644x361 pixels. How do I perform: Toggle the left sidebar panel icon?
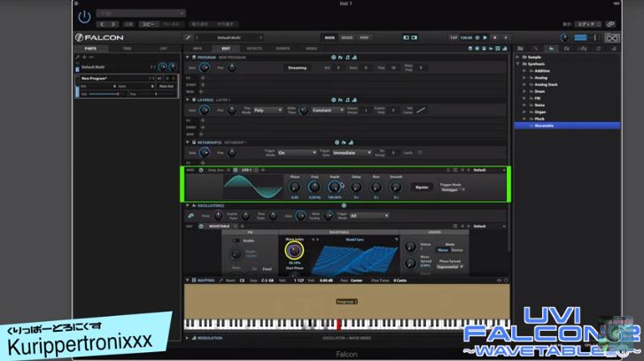(x=407, y=38)
